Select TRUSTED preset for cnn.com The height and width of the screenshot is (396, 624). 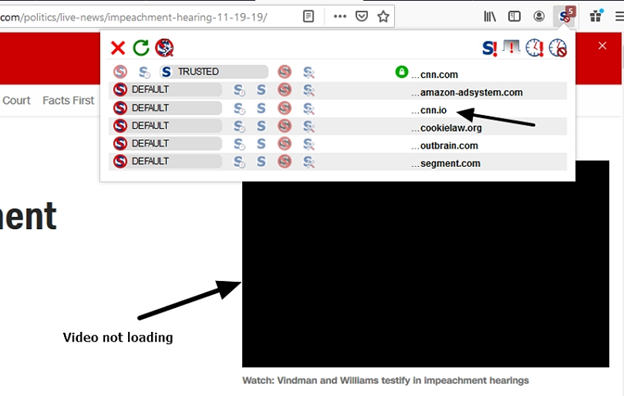214,72
